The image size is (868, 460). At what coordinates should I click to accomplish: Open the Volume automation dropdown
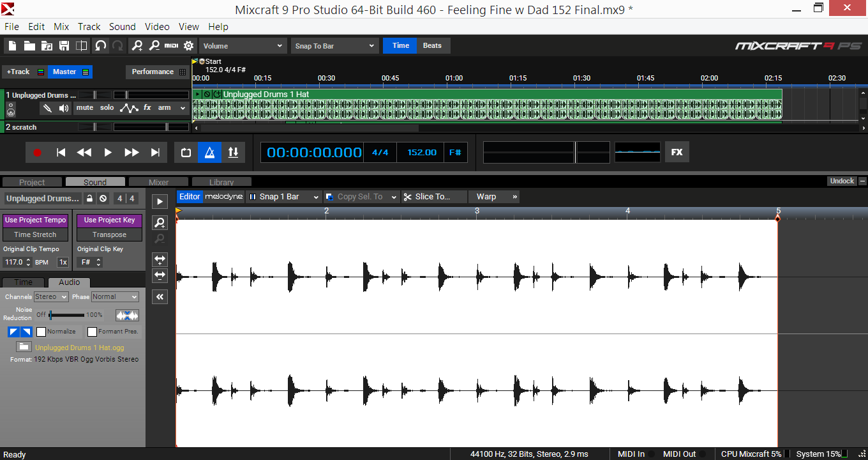[x=243, y=45]
